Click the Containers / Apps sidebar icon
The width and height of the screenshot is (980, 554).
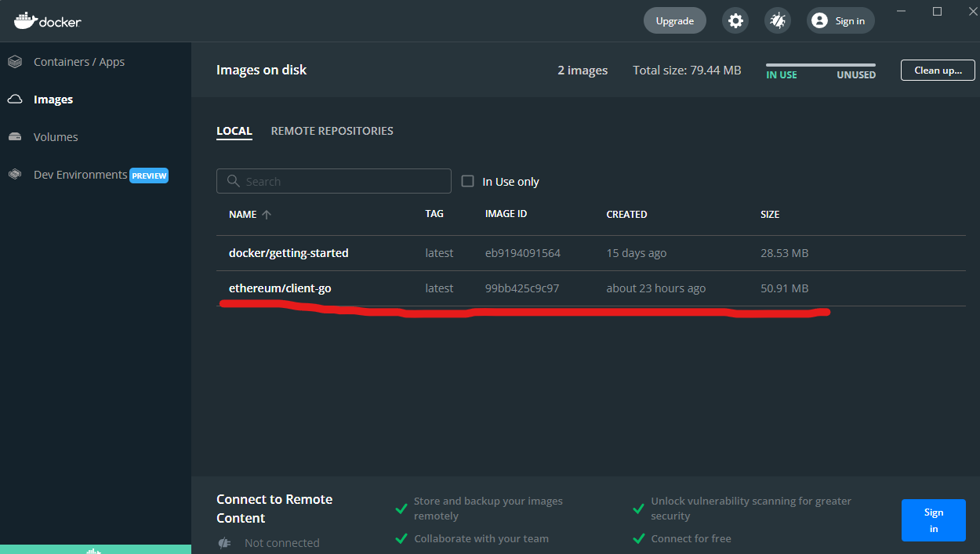click(15, 62)
